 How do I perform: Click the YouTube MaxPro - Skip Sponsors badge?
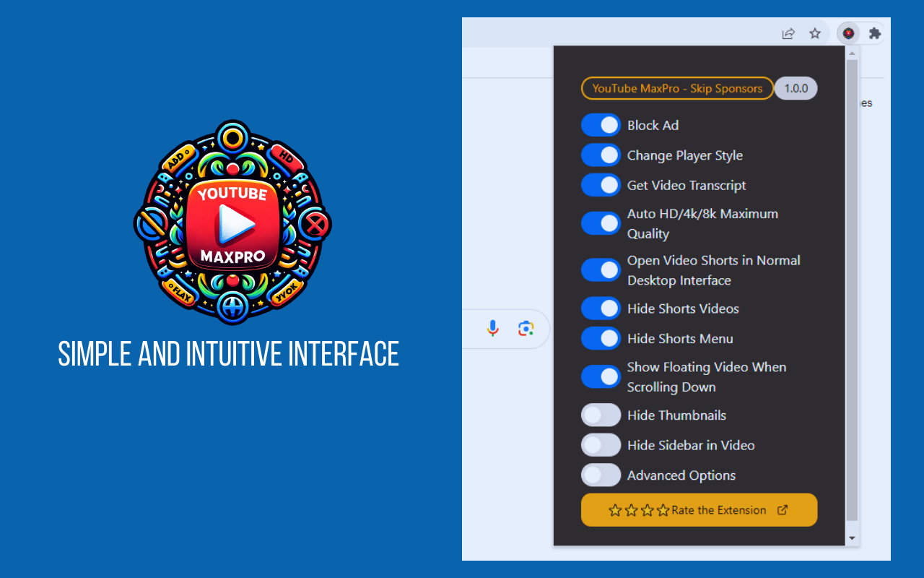point(677,88)
